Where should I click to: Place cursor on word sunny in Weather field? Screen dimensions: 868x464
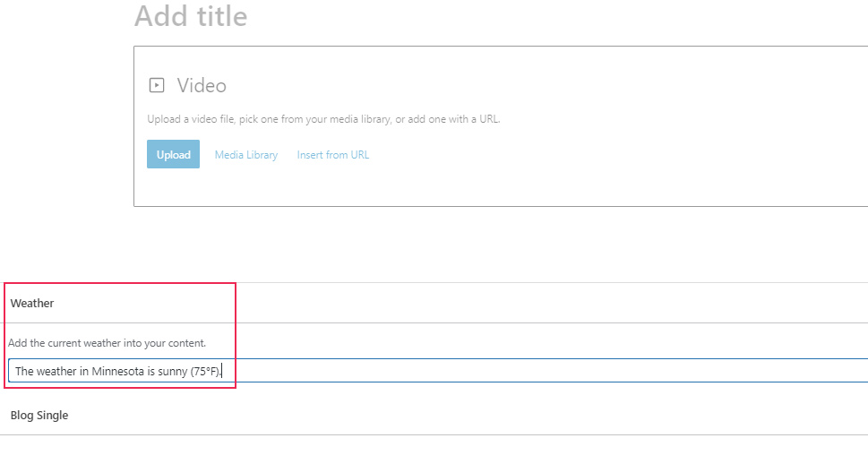173,372
